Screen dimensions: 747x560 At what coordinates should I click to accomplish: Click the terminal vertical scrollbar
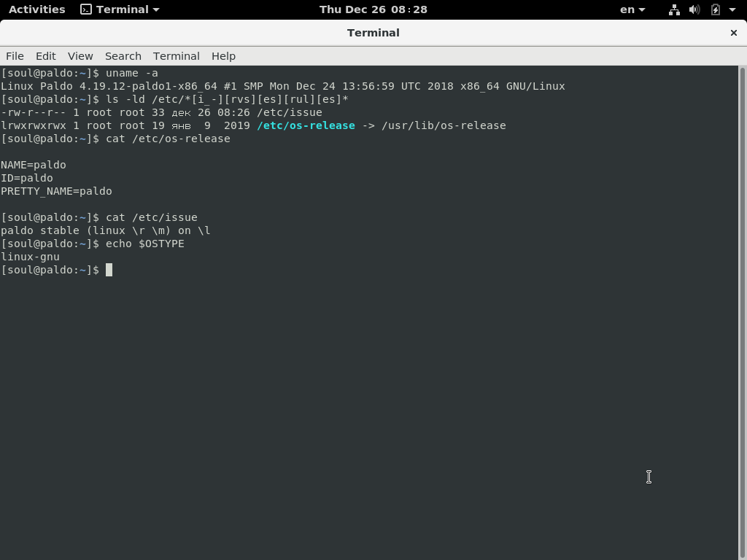[x=742, y=313]
